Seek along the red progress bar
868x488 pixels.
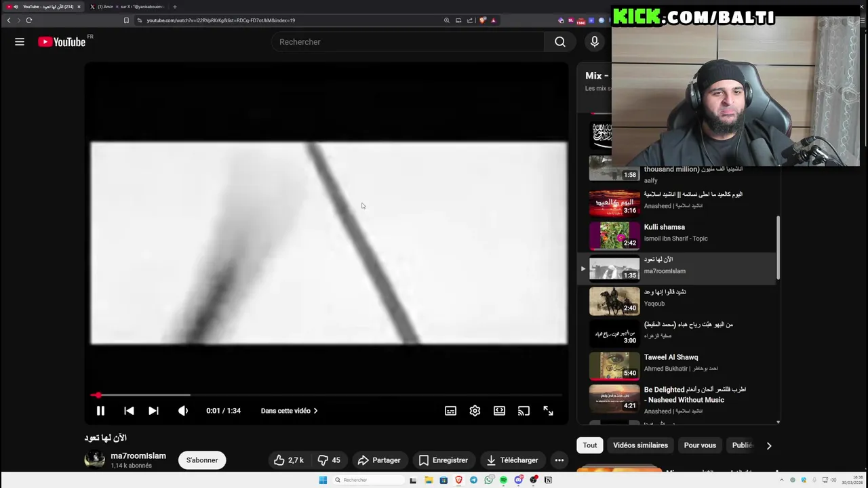pyautogui.click(x=328, y=394)
